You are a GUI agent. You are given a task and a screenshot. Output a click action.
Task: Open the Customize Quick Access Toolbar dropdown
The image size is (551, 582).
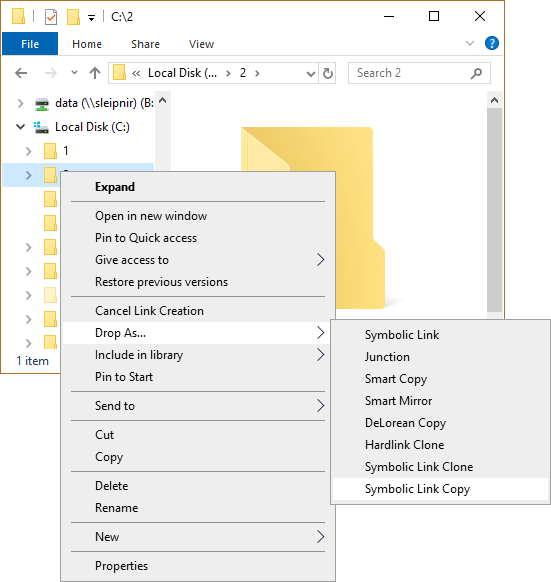point(91,17)
